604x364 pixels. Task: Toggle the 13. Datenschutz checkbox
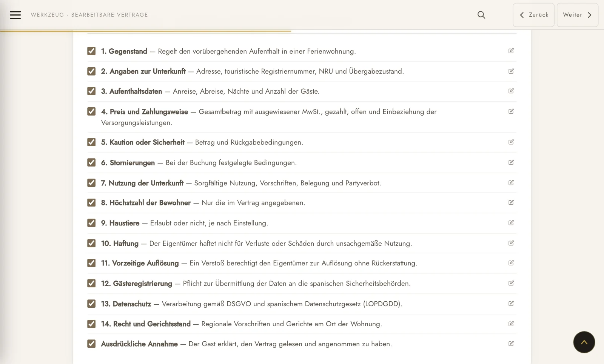click(x=91, y=304)
